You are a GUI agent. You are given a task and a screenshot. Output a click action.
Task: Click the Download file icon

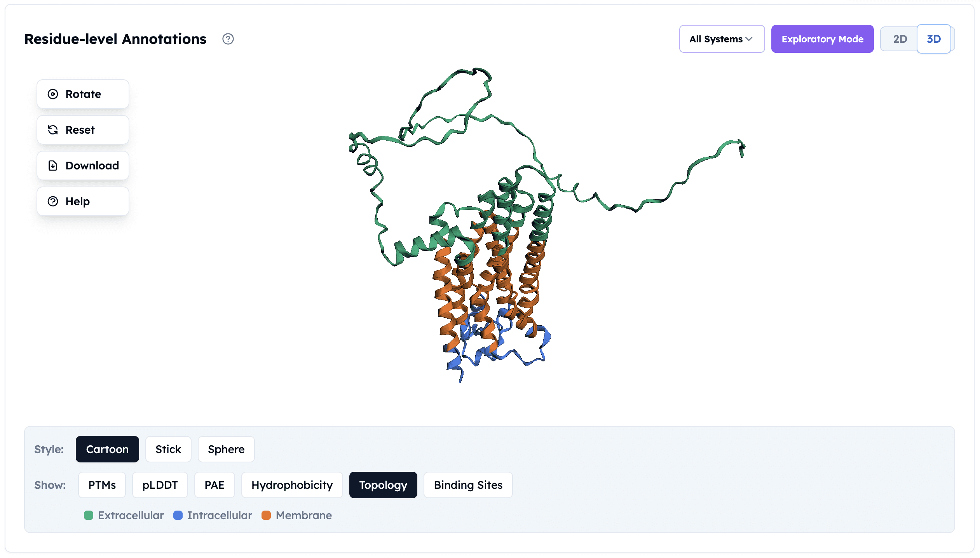pos(53,166)
